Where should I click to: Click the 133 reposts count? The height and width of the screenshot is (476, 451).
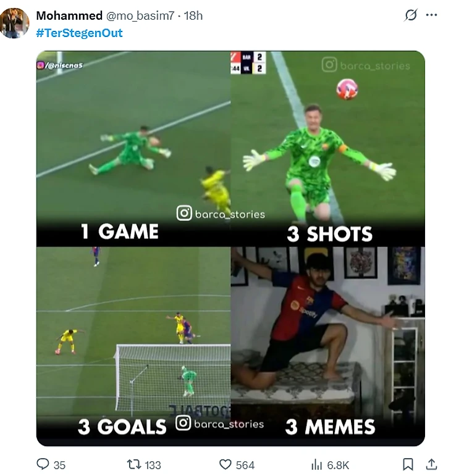click(x=153, y=465)
